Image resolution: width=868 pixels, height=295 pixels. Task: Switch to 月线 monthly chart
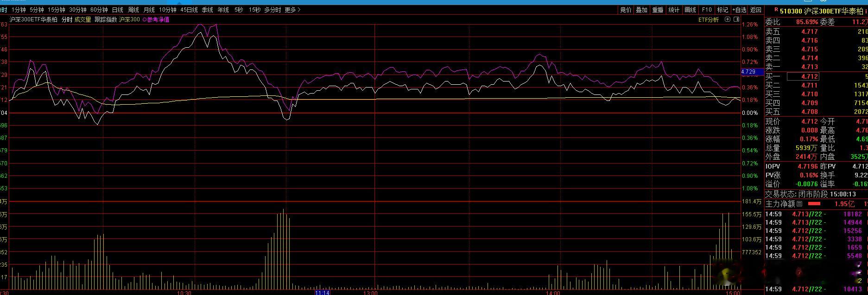click(149, 10)
